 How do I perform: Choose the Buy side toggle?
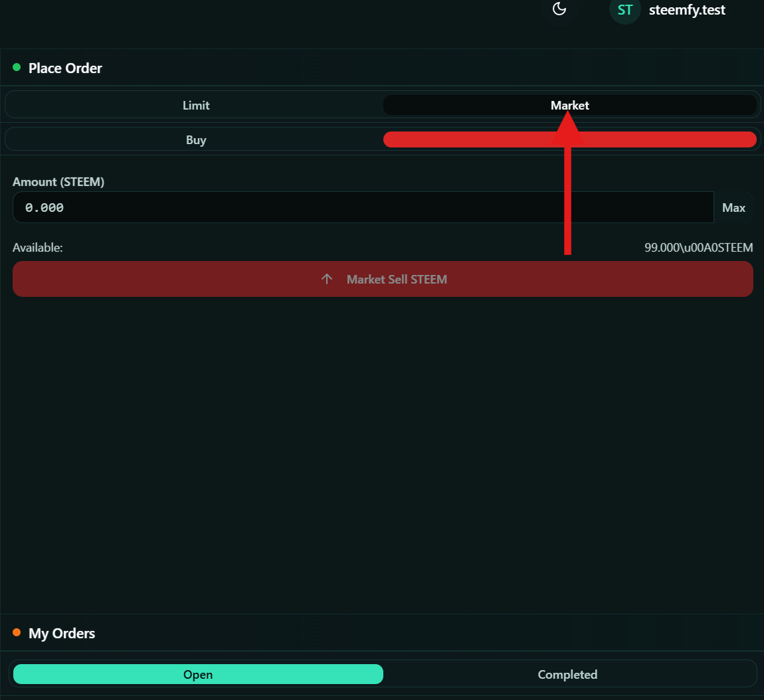[x=196, y=140]
